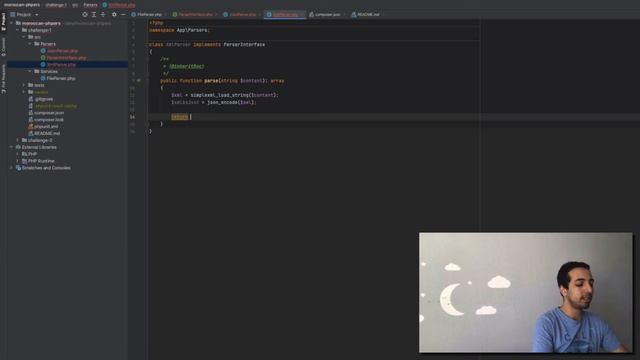This screenshot has width=640, height=360.
Task: Click the XmlParser.php breadcrumb in navigation bar
Action: pos(119,5)
